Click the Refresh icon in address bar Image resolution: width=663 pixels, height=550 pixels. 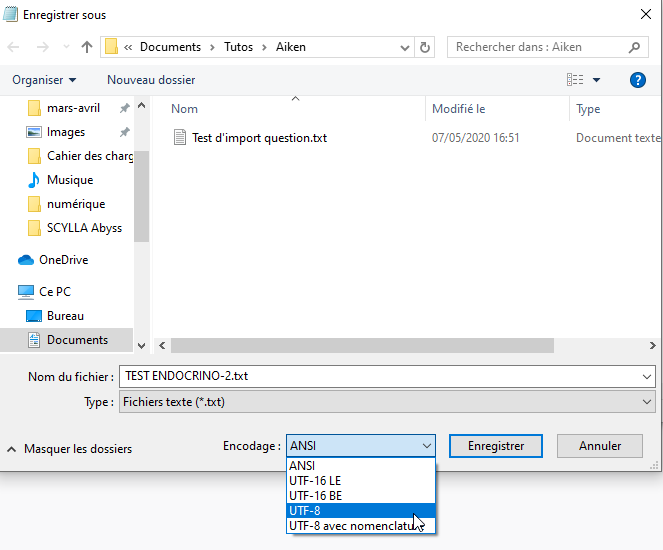click(426, 47)
